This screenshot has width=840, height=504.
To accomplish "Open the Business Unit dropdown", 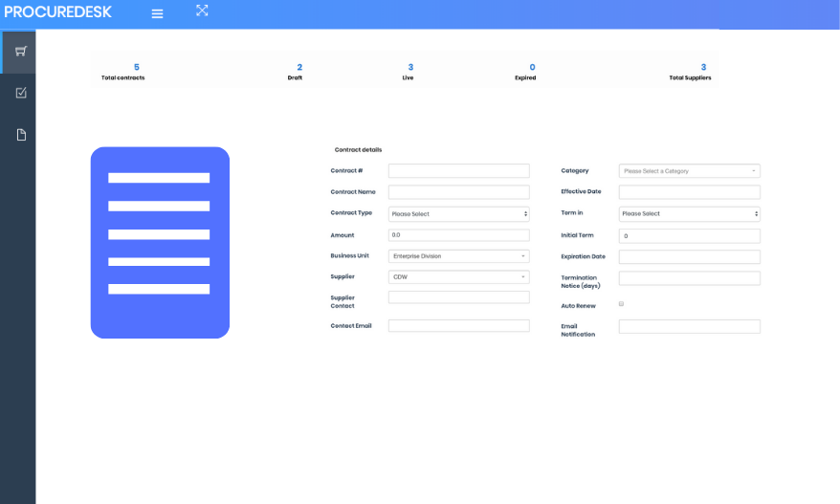I will (x=459, y=256).
